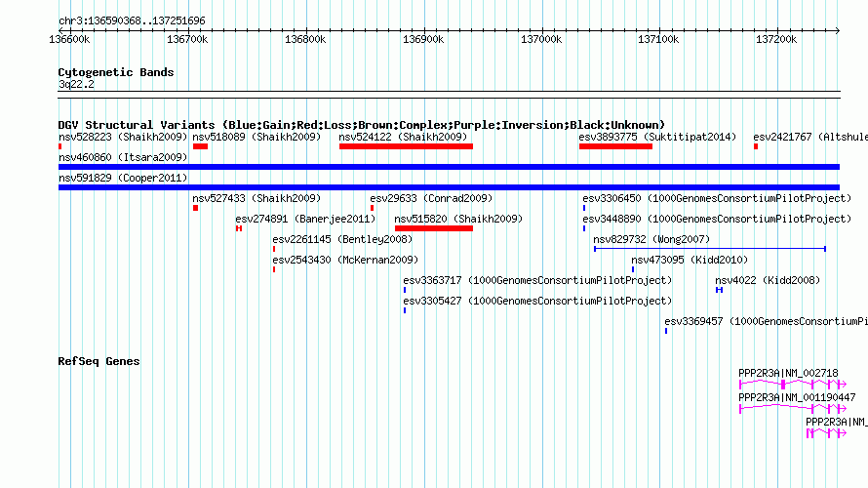This screenshot has height=488, width=868.
Task: Select the nsv518089 red loss bar
Action: pos(200,146)
